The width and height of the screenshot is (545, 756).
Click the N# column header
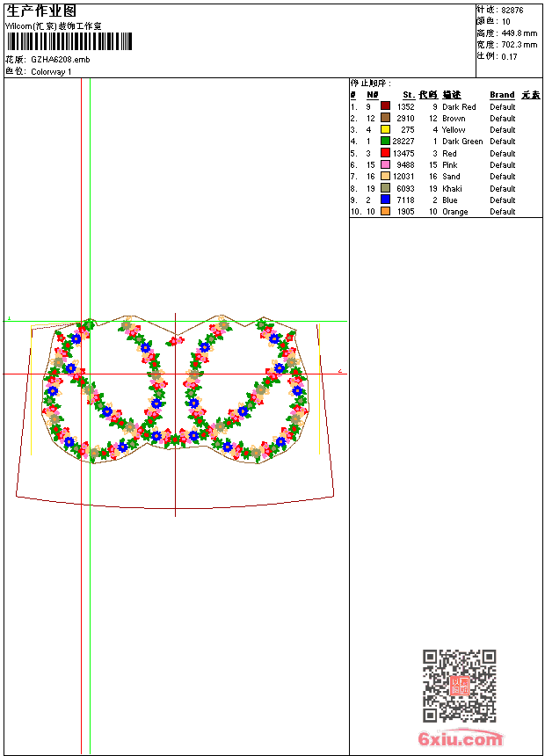[x=373, y=95]
